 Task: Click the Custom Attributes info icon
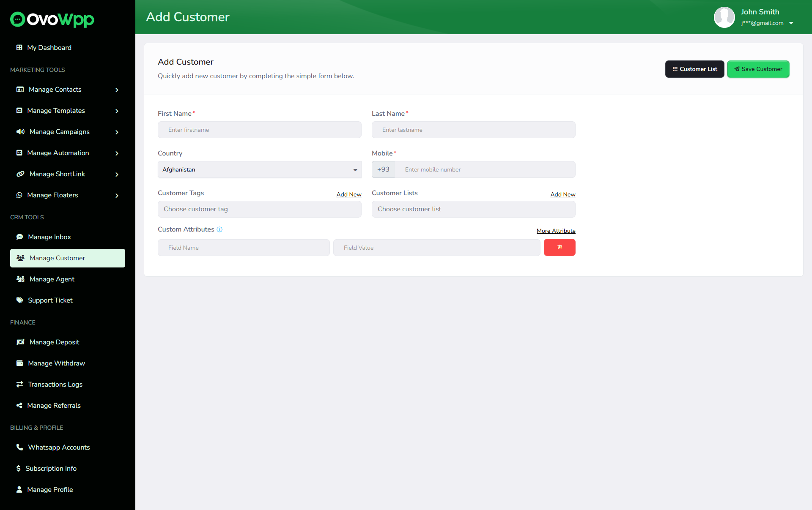(219, 229)
